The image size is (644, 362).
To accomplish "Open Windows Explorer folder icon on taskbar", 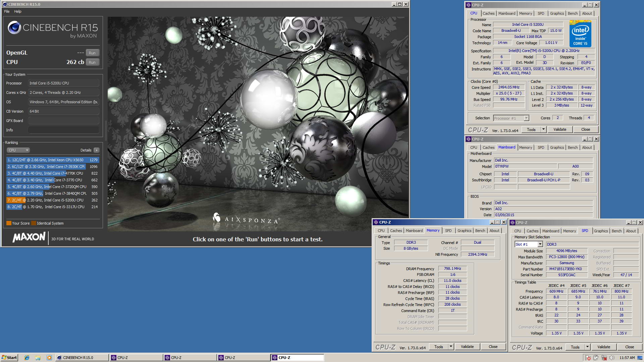I will pyautogui.click(x=38, y=358).
